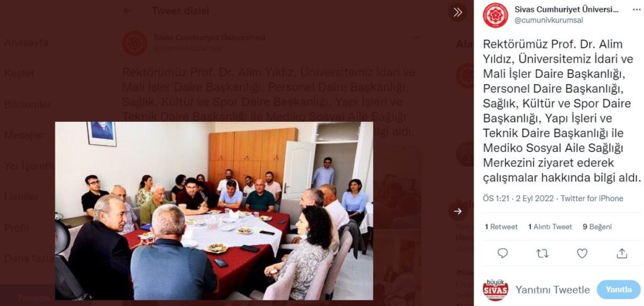Select Anasayfa in the left menu
The height and width of the screenshot is (306, 644).
[x=26, y=43]
